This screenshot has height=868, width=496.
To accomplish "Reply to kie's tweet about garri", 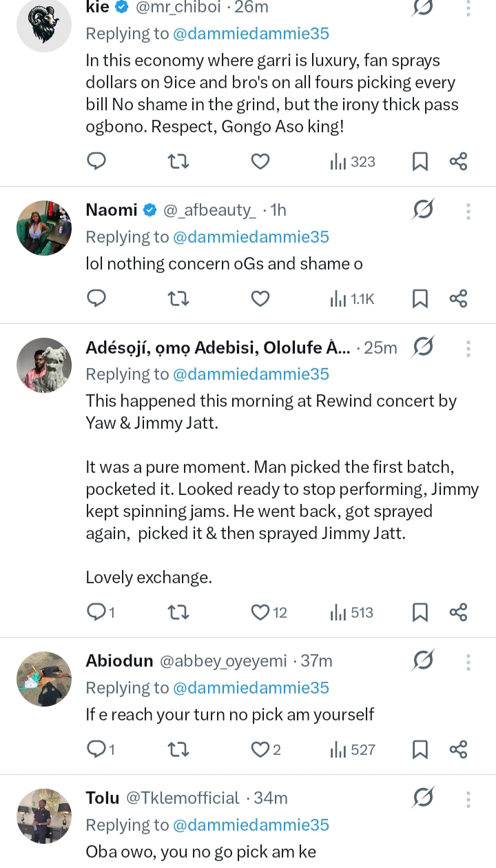I will tap(96, 161).
